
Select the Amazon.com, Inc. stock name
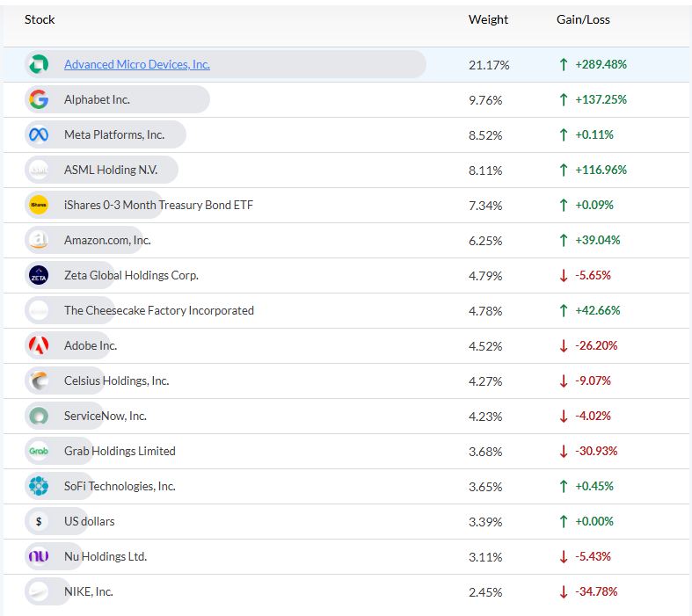pyautogui.click(x=107, y=240)
